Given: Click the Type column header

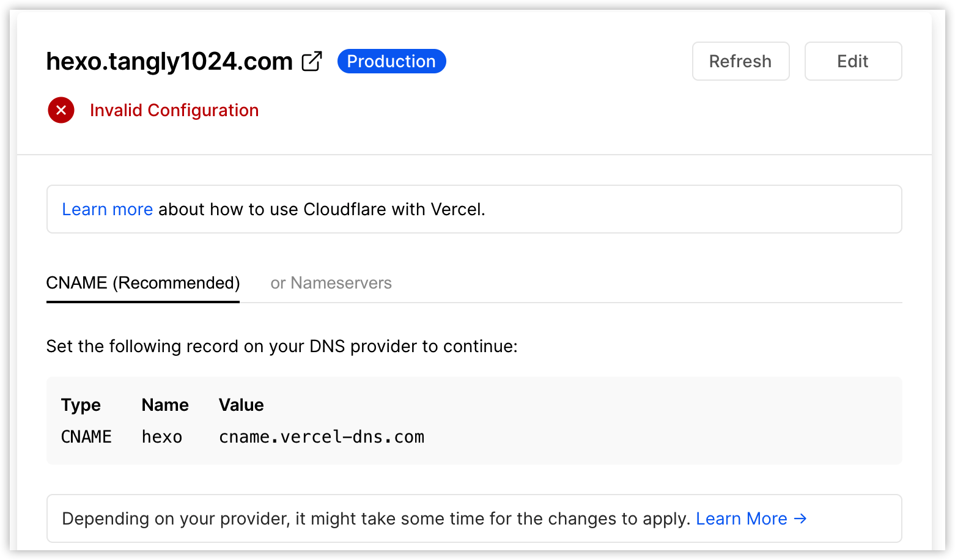Looking at the screenshot, I should click(81, 405).
